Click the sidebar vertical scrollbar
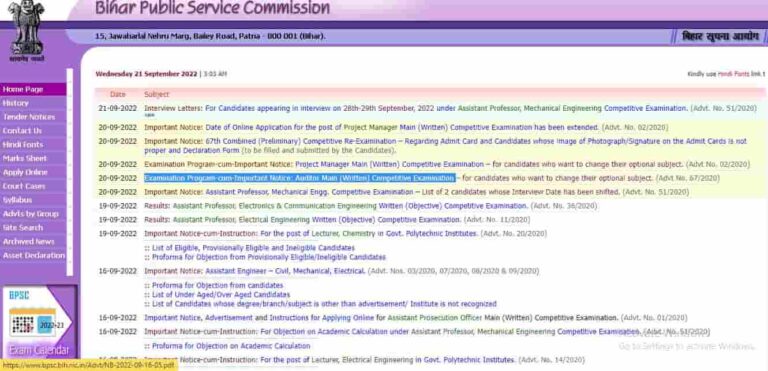This screenshot has width=768, height=371. [70, 172]
